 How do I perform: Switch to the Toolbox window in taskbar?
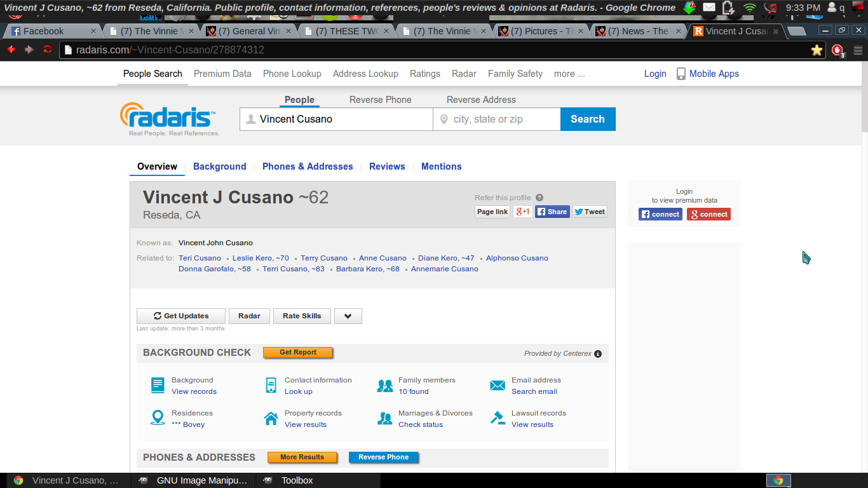tap(318, 480)
